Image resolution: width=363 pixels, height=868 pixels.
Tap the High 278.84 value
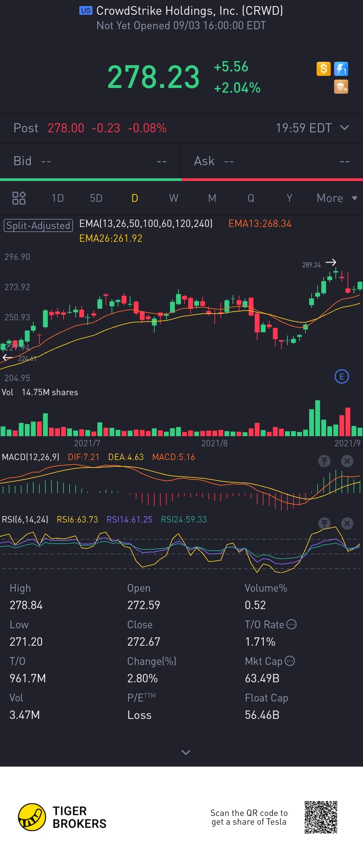coord(26,605)
